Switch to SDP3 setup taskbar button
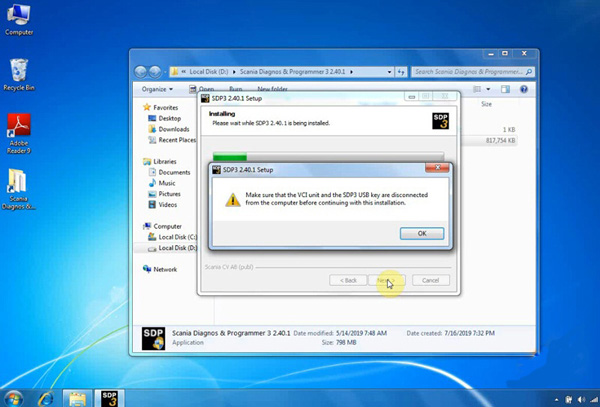 click(x=109, y=399)
